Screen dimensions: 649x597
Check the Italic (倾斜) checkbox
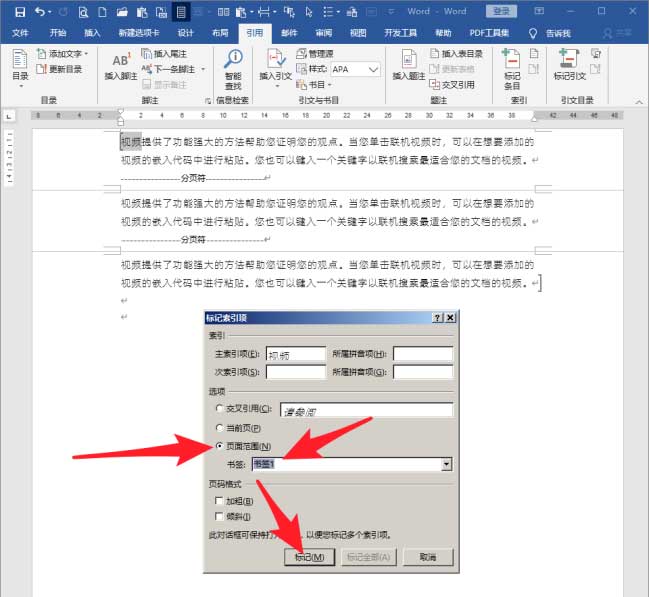(219, 516)
